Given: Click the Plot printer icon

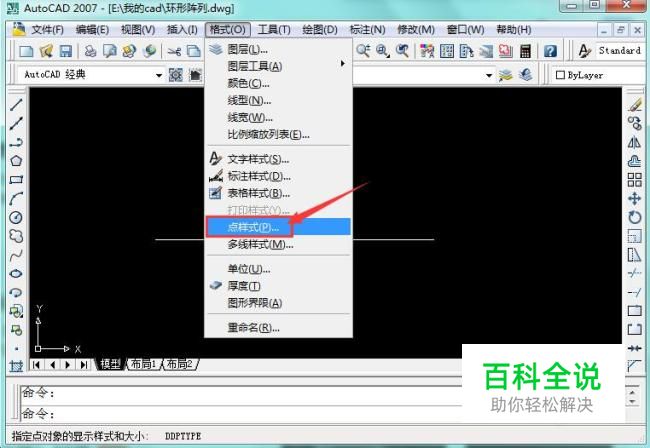Looking at the screenshot, I should pyautogui.click(x=90, y=51).
